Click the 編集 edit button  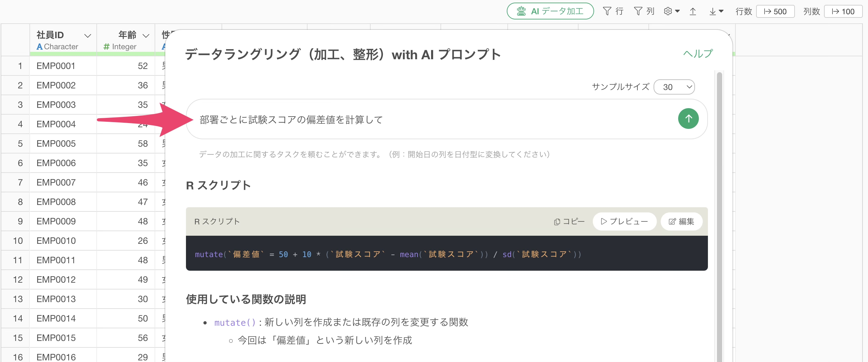(x=681, y=221)
